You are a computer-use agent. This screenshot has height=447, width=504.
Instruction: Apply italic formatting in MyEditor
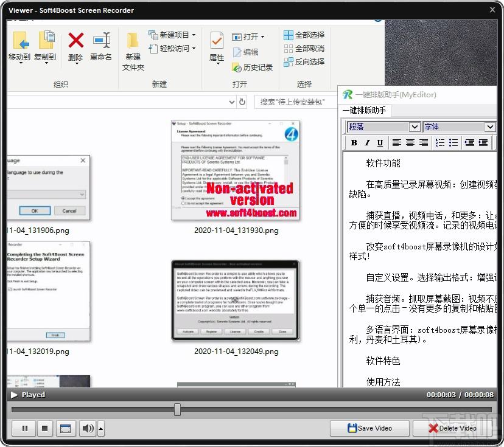pyautogui.click(x=368, y=142)
